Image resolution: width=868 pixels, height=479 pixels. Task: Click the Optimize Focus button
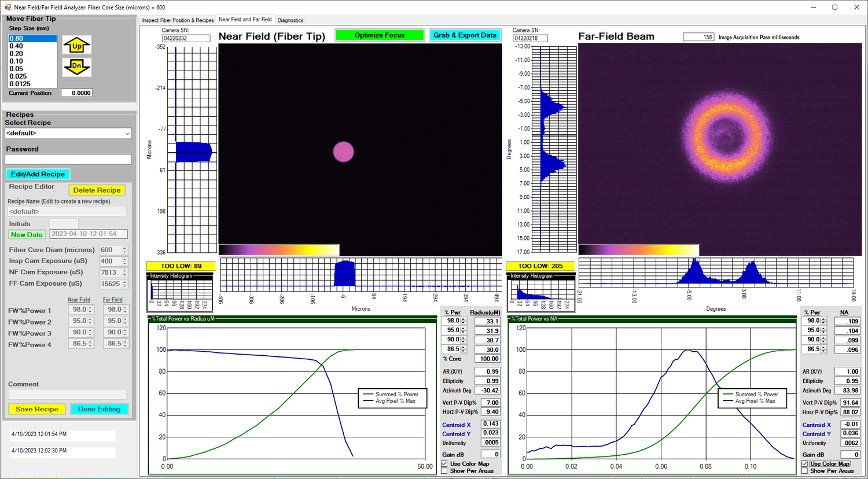[x=380, y=35]
